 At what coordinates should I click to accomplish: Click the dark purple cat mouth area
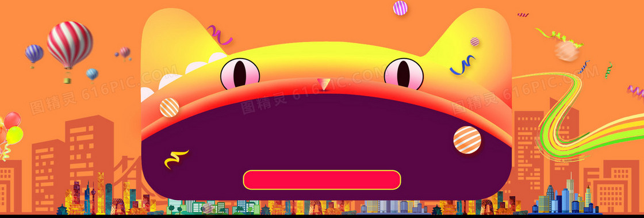(327, 144)
